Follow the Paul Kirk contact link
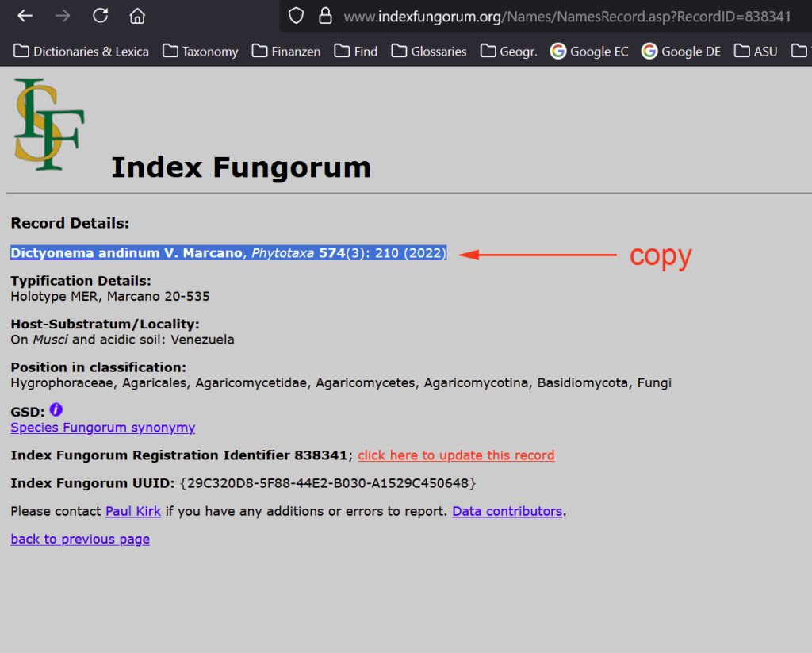 [x=133, y=512]
